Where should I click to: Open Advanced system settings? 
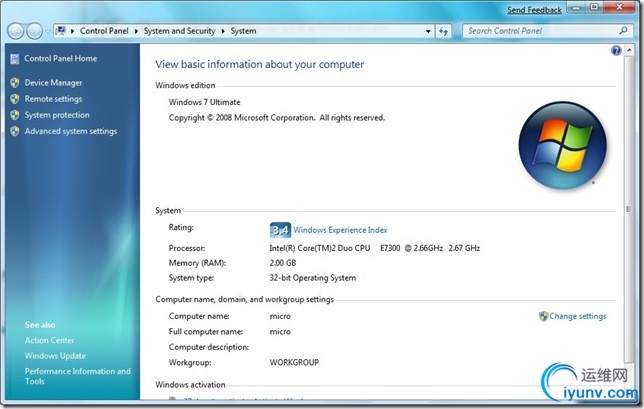(x=71, y=131)
